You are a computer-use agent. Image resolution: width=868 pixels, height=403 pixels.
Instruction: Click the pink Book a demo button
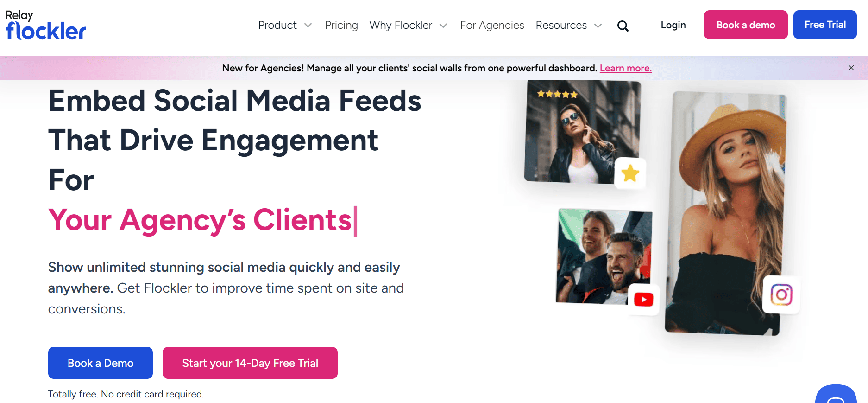(x=746, y=25)
